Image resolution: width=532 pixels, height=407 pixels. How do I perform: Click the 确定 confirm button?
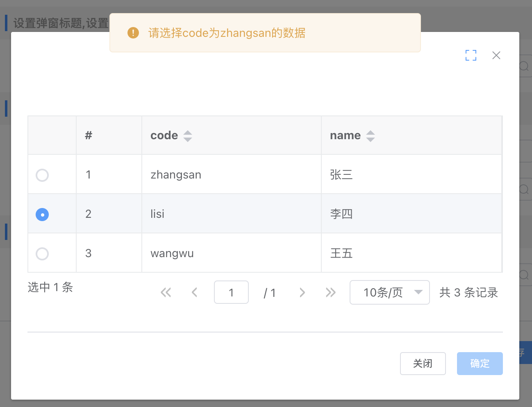[480, 364]
